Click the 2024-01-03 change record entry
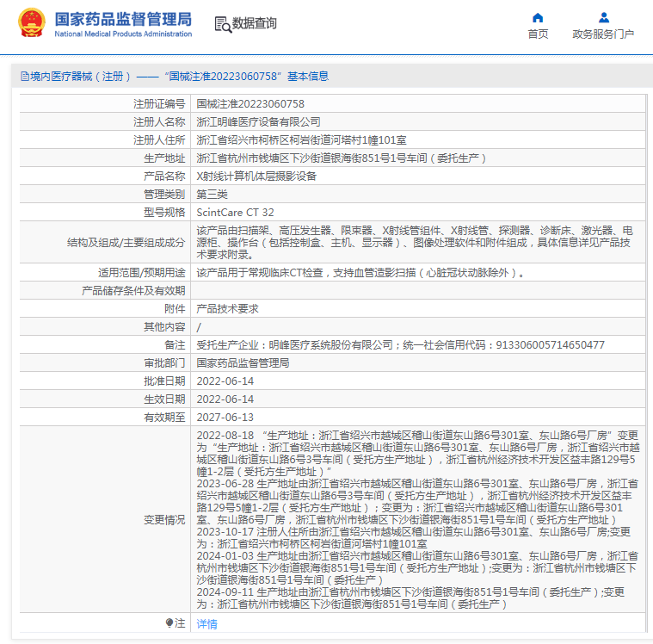 coord(417,567)
